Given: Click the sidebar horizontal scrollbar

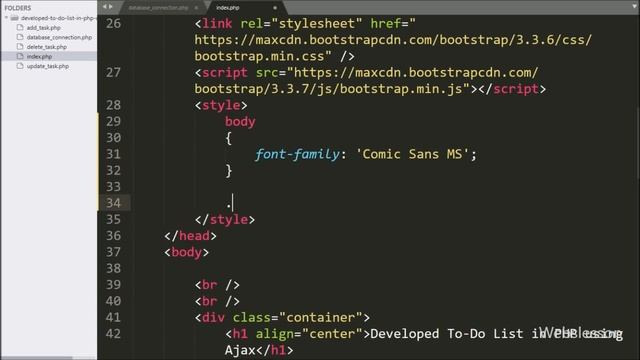Looking at the screenshot, I should pyautogui.click(x=37, y=358).
